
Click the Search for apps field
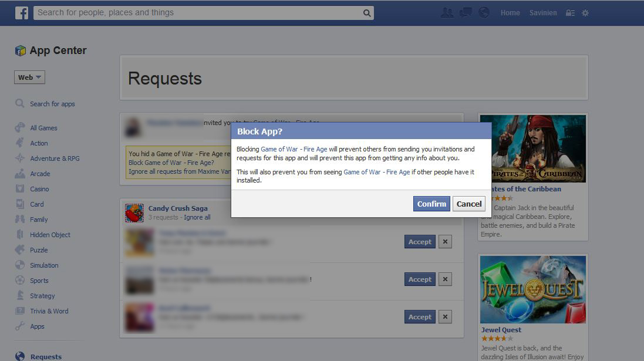[x=53, y=104]
